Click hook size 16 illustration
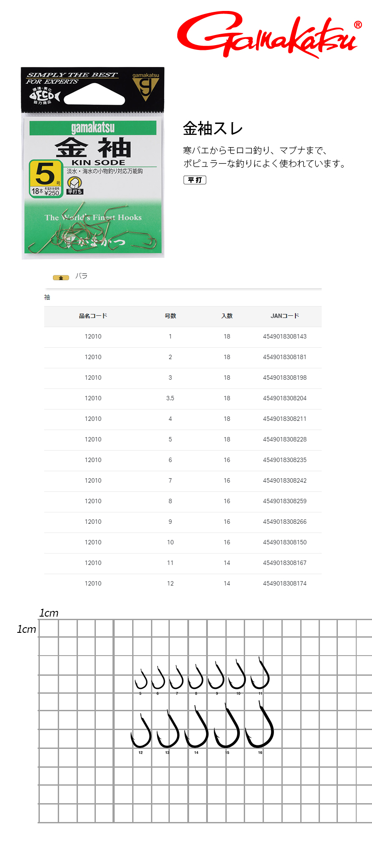Viewport: 372px width, 868px height. 260,724
